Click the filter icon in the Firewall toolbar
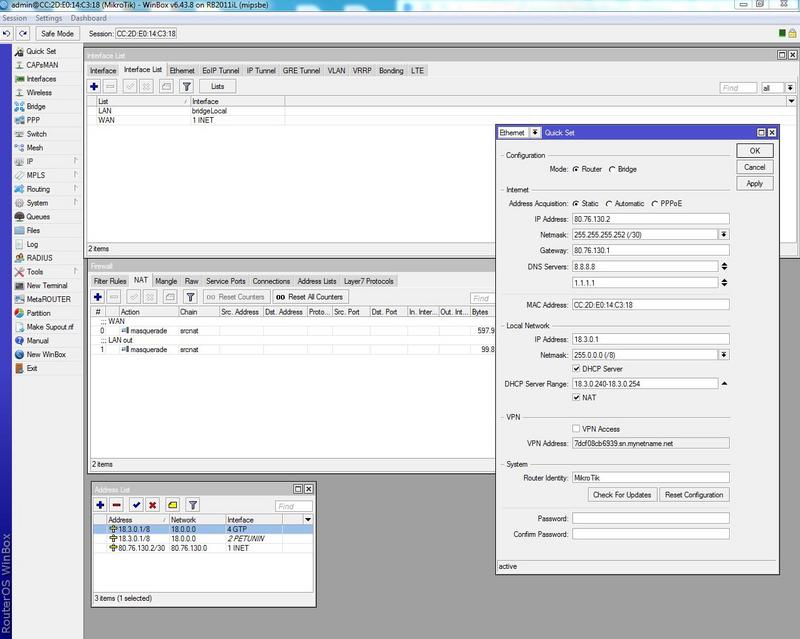800x639 pixels. (190, 297)
